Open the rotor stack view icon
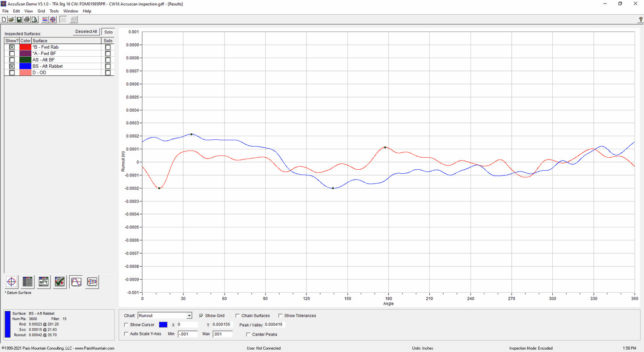The width and height of the screenshot is (644, 352). point(92,282)
